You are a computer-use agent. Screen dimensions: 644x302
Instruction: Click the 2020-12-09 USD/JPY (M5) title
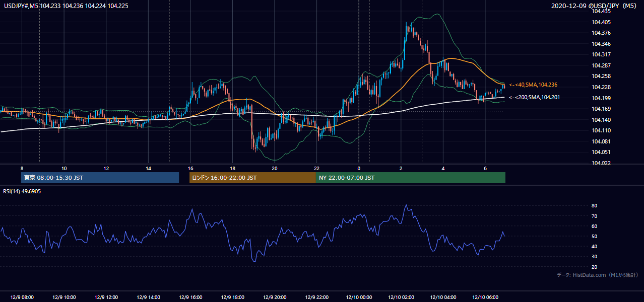coord(595,6)
